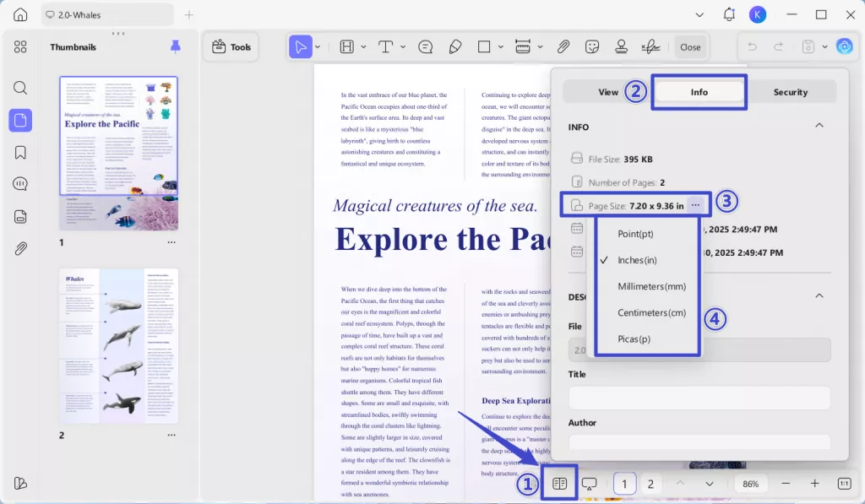Open the attachments paperclip sidebar icon
This screenshot has height=504, width=865.
click(20, 248)
